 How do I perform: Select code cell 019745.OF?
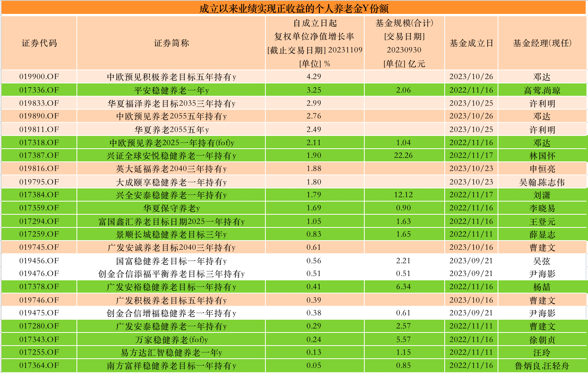click(39, 247)
